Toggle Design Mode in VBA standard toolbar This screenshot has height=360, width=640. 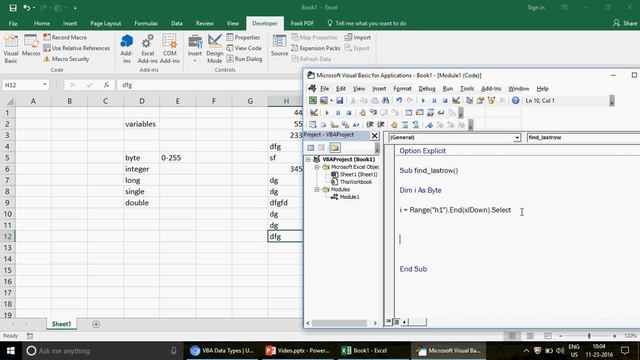click(456, 100)
